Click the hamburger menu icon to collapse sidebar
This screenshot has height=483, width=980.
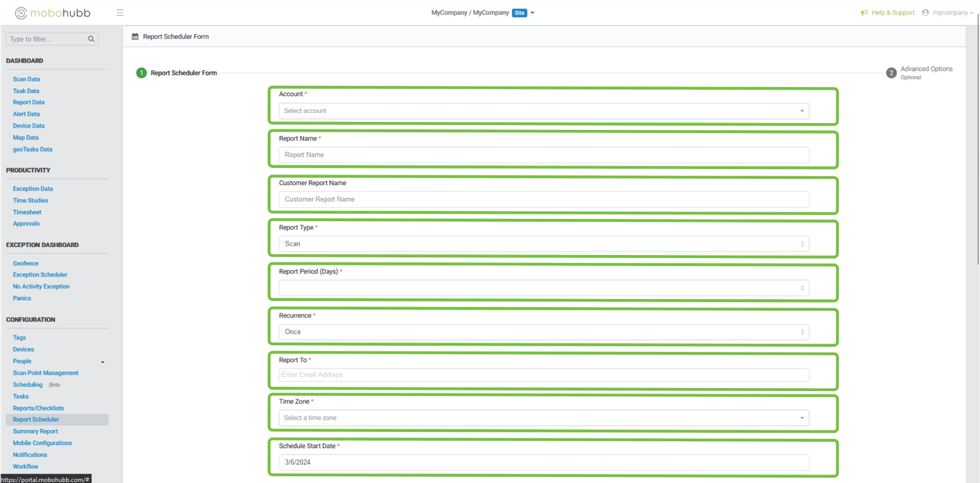click(120, 13)
